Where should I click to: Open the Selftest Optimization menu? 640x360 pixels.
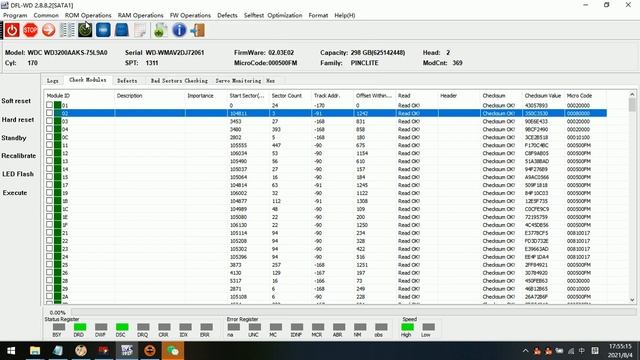coord(273,15)
